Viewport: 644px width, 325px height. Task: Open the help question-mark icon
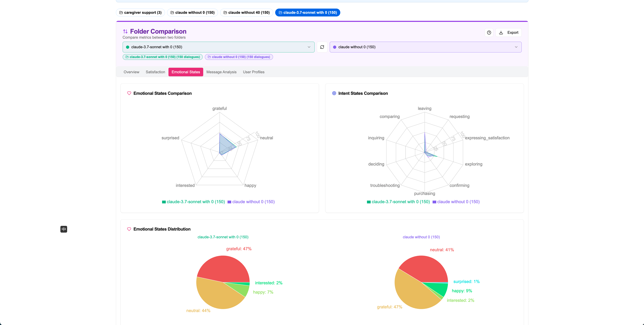pyautogui.click(x=489, y=33)
